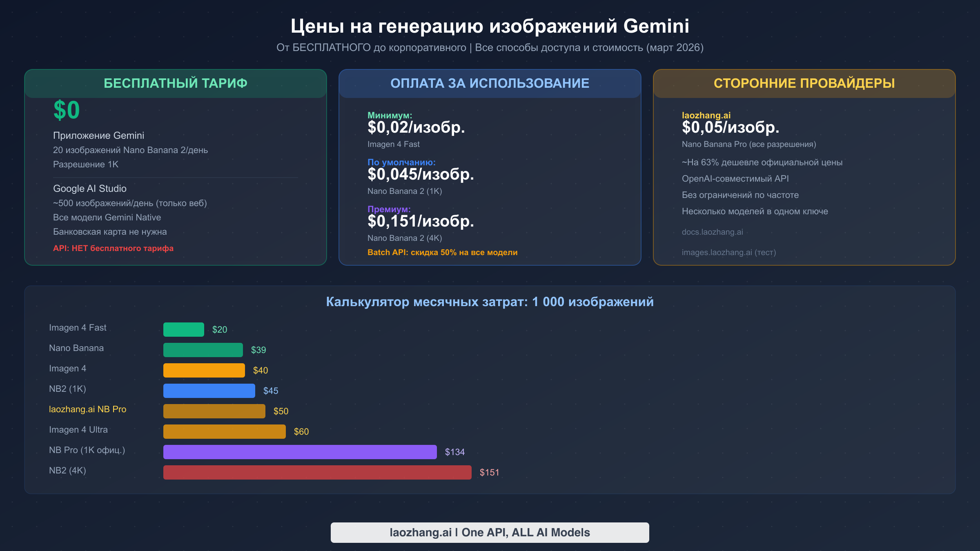Click the API: НЕТ бесплатного тарифа warning
This screenshot has height=551, width=980.
[113, 248]
